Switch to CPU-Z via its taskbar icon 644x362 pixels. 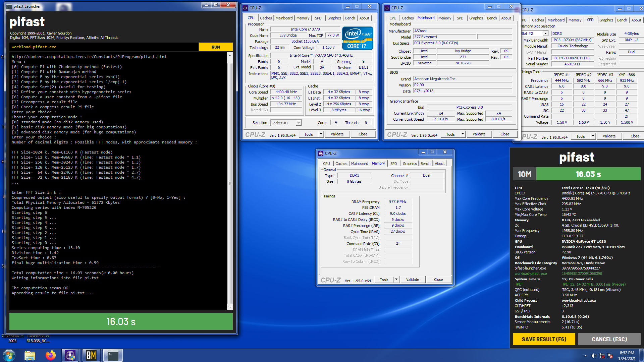point(70,355)
